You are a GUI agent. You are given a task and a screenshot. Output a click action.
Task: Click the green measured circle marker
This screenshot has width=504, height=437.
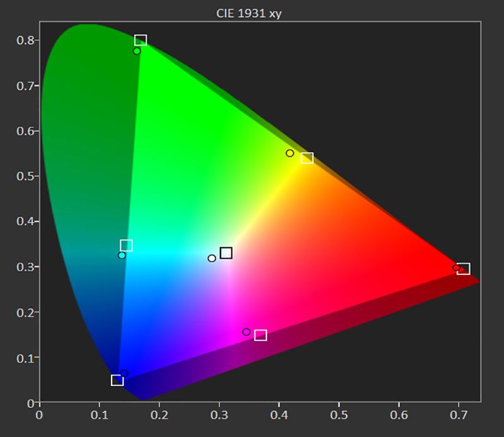pos(137,51)
